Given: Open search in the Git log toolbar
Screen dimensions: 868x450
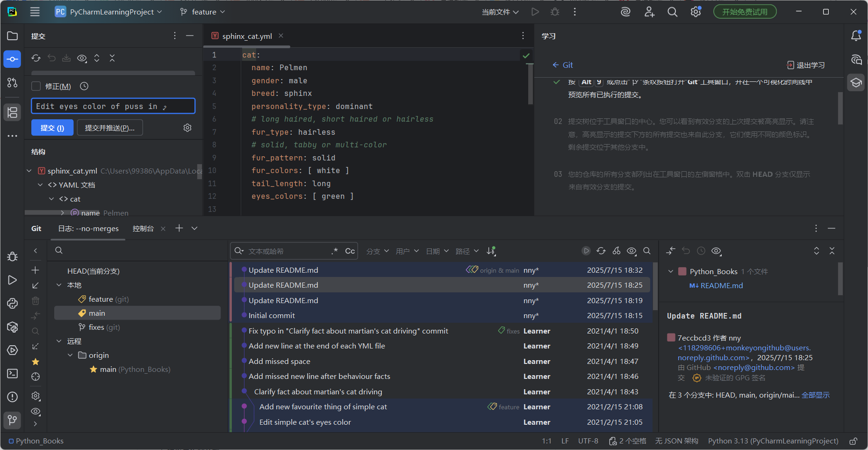Looking at the screenshot, I should tap(647, 251).
